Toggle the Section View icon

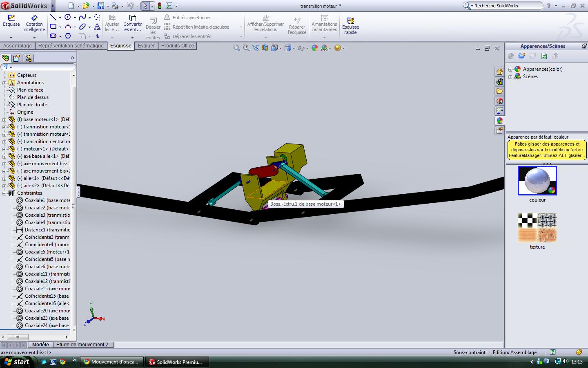pyautogui.click(x=265, y=48)
